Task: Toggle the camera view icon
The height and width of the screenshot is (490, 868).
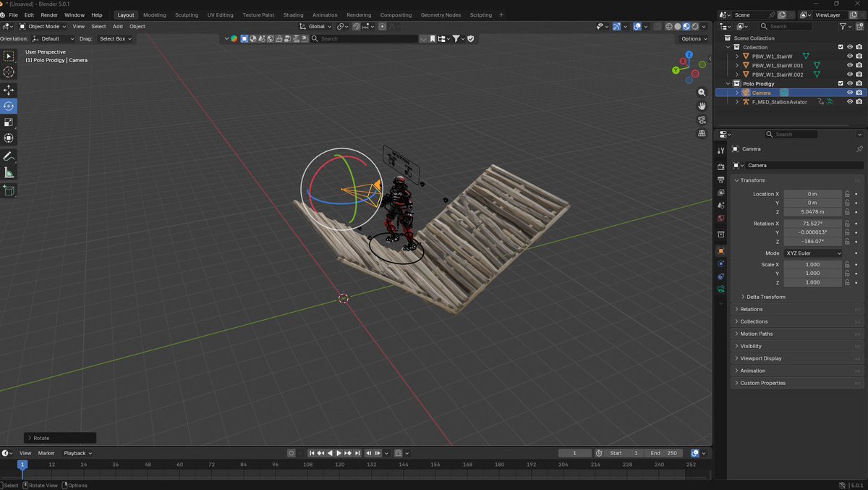Action: (x=702, y=119)
